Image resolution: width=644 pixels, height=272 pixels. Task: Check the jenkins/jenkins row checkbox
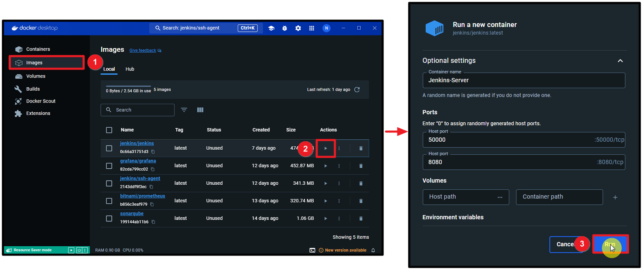[109, 148]
